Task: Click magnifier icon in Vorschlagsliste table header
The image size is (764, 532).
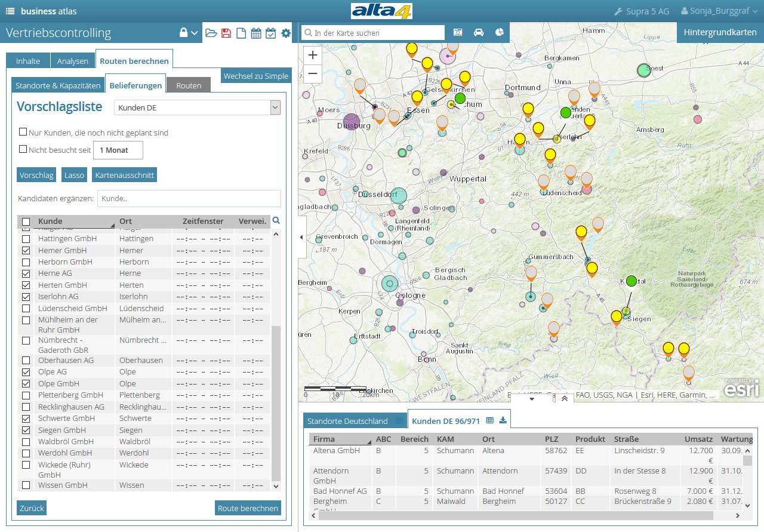Action: coord(276,220)
